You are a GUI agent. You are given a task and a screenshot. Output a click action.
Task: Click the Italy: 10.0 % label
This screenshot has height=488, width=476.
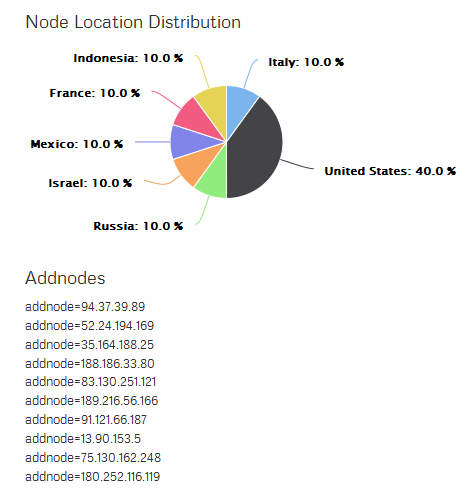point(306,62)
